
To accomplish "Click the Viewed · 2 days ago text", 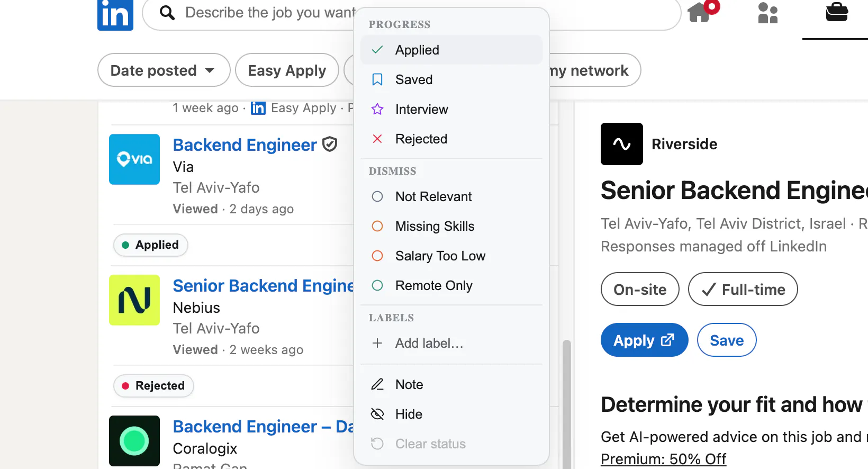I will click(233, 209).
